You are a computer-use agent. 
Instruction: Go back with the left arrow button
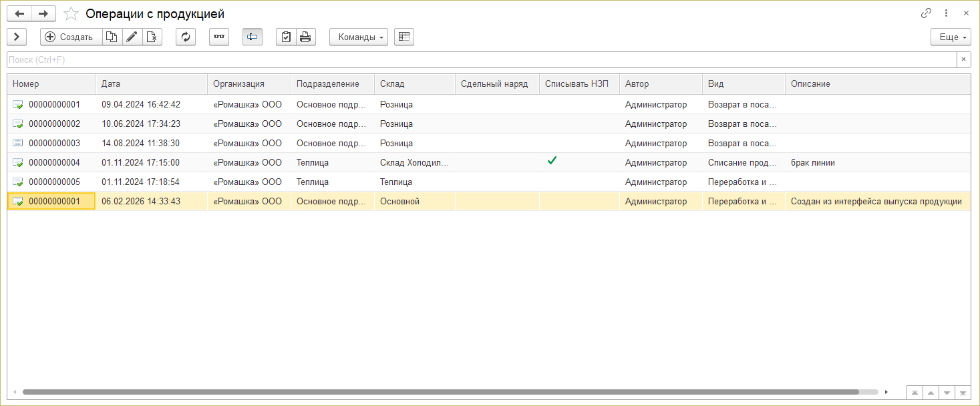(x=19, y=14)
